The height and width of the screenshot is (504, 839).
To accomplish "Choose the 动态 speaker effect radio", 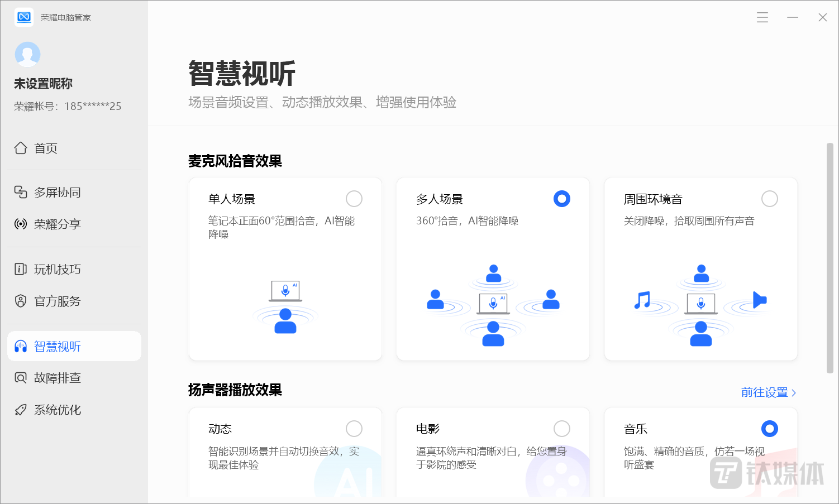I will pyautogui.click(x=354, y=429).
